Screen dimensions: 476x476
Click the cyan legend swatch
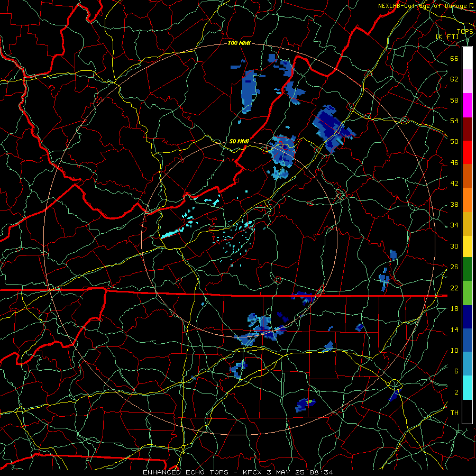[x=467, y=388]
